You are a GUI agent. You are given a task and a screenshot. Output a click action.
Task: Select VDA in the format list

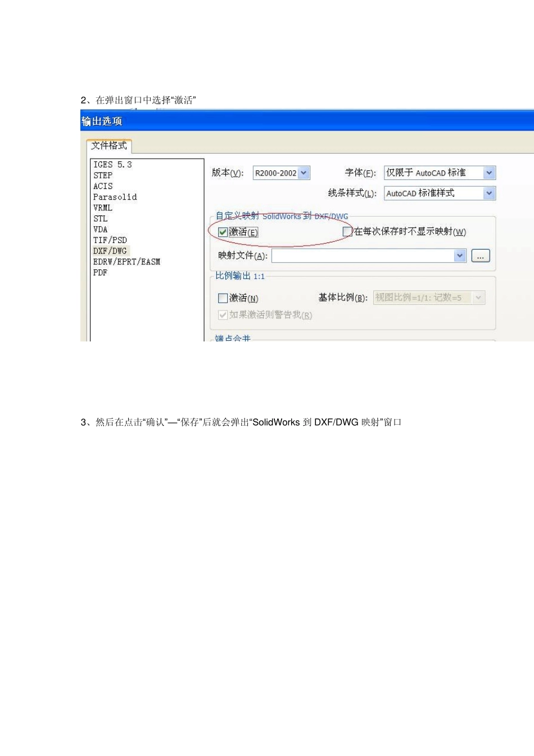point(101,229)
